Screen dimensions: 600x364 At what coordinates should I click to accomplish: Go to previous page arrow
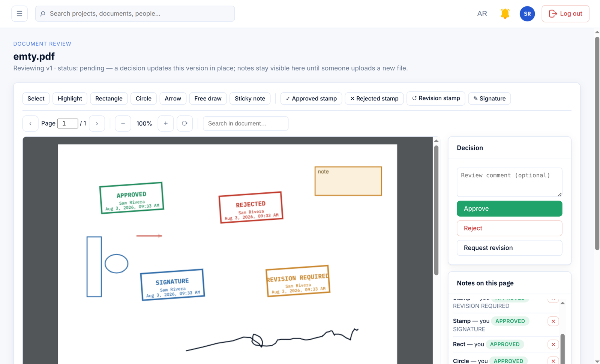point(30,124)
